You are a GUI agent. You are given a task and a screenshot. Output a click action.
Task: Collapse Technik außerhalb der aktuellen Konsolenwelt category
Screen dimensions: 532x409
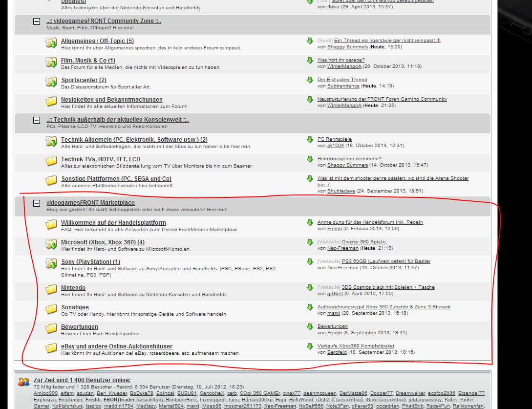(x=36, y=120)
